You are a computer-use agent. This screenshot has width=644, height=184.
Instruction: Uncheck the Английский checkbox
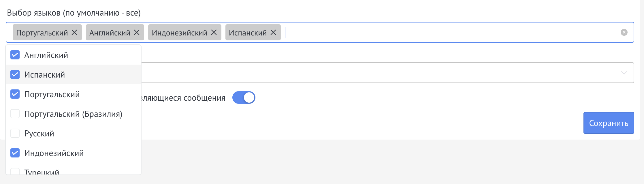pyautogui.click(x=14, y=55)
